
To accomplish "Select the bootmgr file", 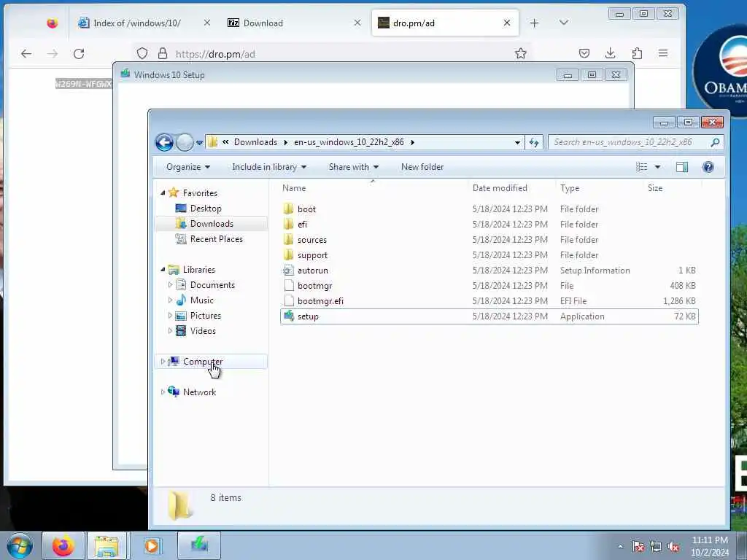I will 489,286.
